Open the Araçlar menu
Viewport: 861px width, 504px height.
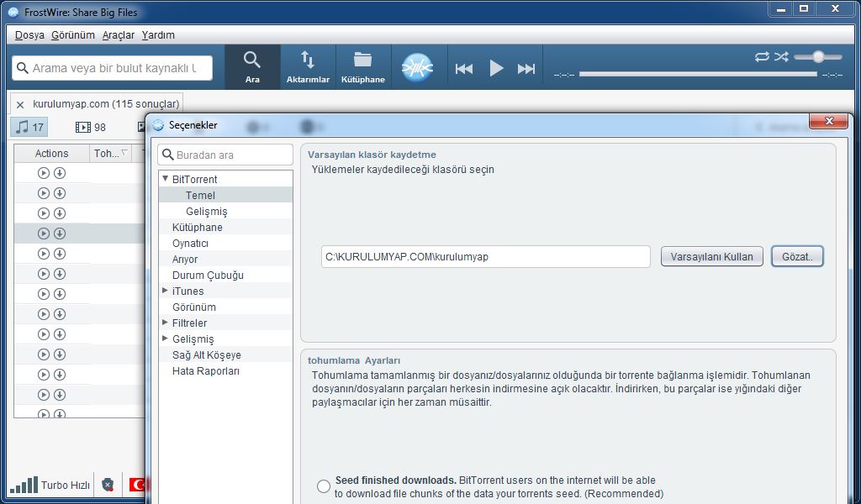click(x=118, y=35)
